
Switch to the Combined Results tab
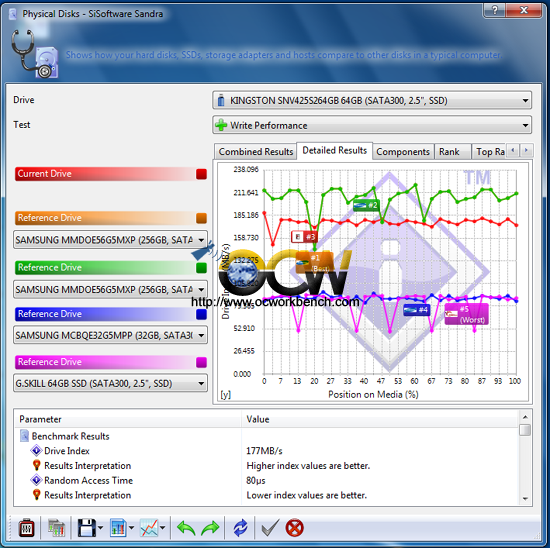tap(256, 152)
